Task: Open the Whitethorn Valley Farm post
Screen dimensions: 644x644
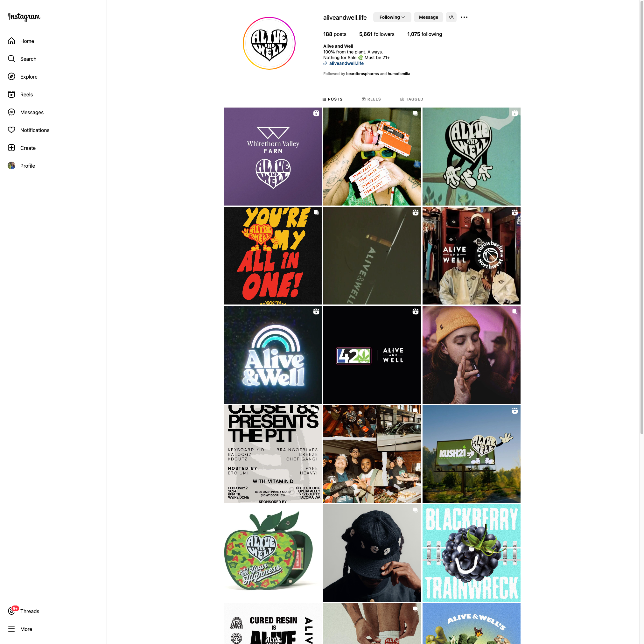Action: [273, 156]
